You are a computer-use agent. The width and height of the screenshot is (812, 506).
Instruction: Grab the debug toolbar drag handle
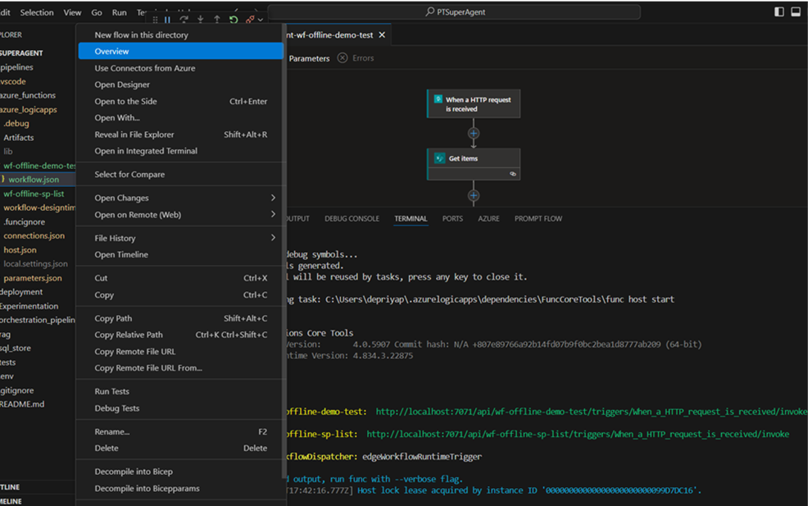click(156, 20)
